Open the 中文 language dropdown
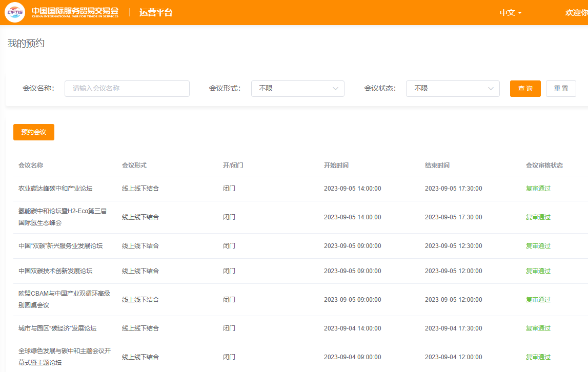The image size is (588, 372). [x=511, y=13]
